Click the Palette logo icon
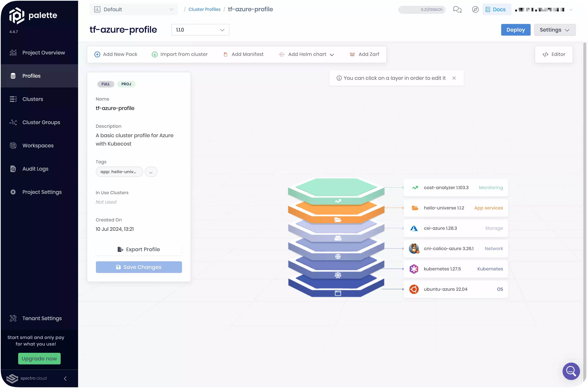This screenshot has width=588, height=388. click(17, 15)
